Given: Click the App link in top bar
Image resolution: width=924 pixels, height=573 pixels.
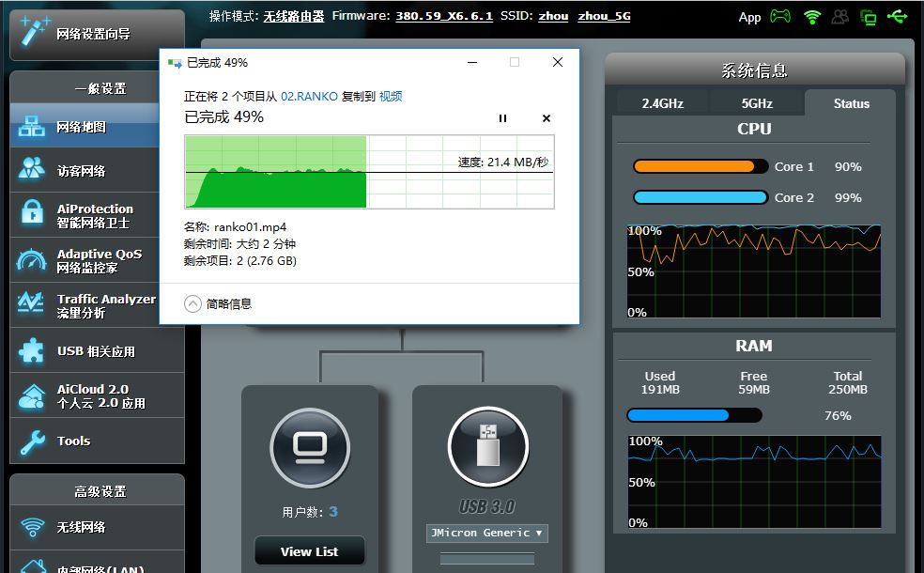Looking at the screenshot, I should click(x=749, y=18).
